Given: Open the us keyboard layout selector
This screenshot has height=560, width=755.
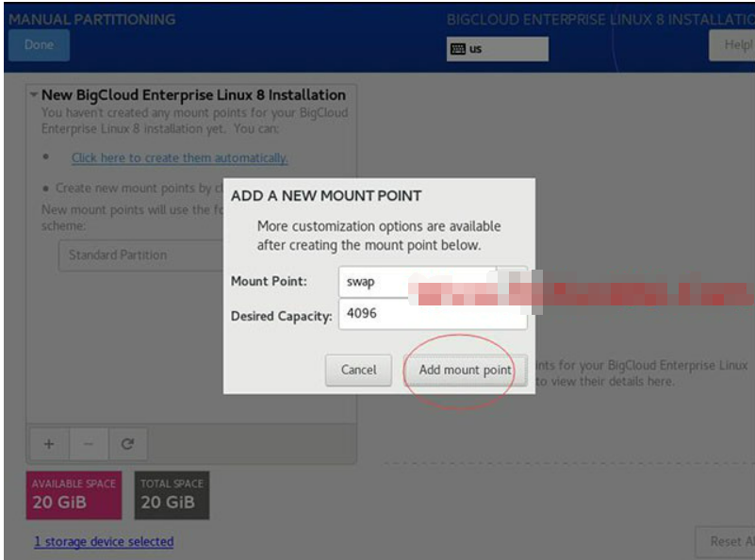Looking at the screenshot, I should [498, 49].
